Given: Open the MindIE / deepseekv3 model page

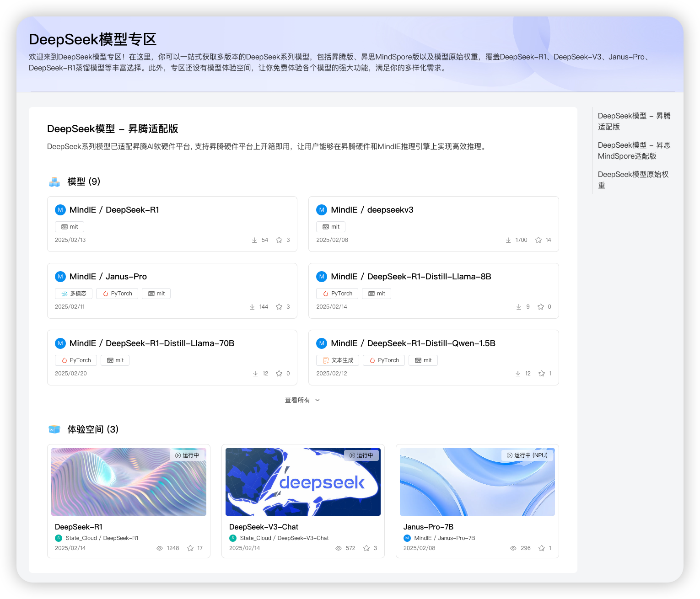Looking at the screenshot, I should (x=372, y=210).
